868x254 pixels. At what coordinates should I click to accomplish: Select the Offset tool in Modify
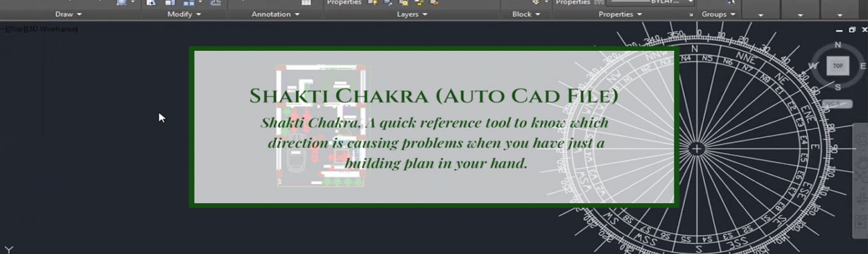pos(216,3)
